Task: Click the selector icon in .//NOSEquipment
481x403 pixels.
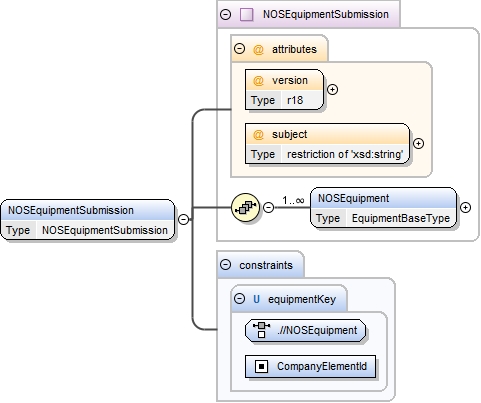Action: click(x=262, y=330)
